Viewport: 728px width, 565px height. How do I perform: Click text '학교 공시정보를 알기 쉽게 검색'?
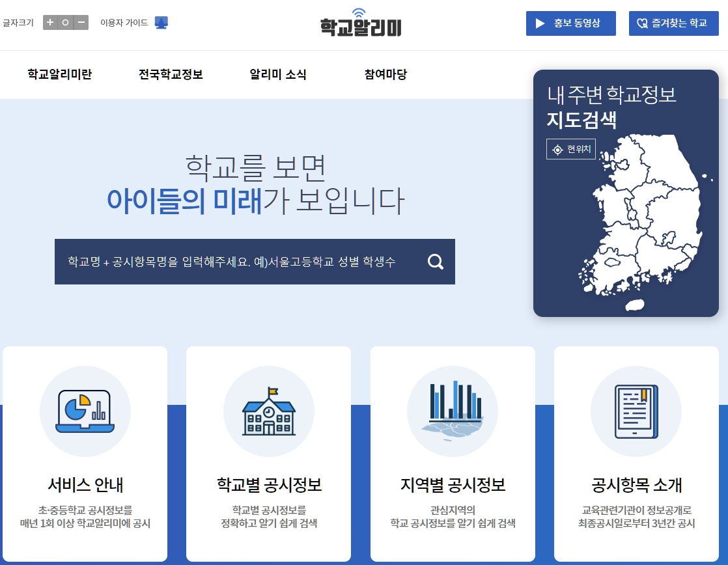tap(453, 524)
